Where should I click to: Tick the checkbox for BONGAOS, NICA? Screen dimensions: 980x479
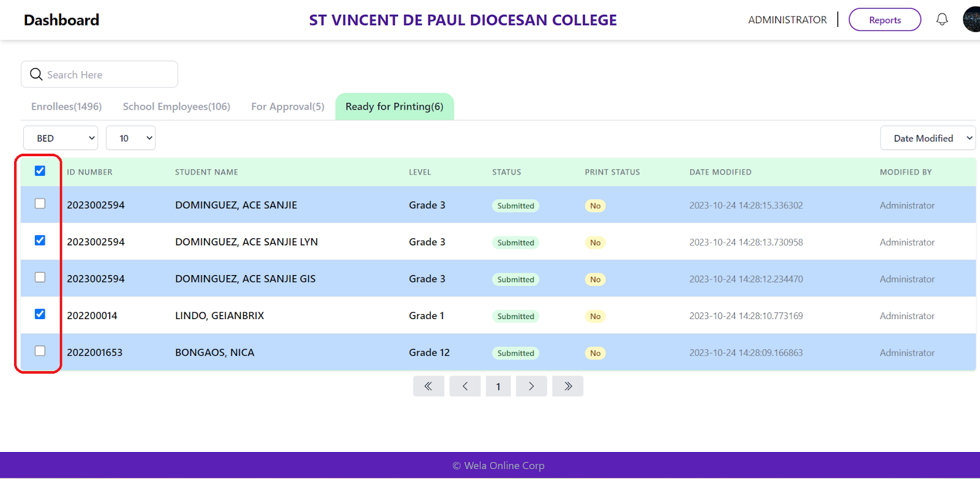[x=40, y=350]
